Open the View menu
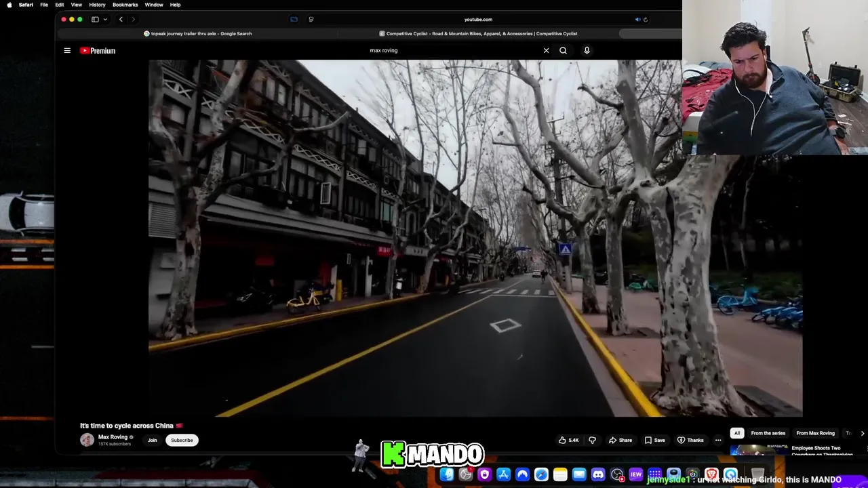The image size is (868, 488). (77, 5)
